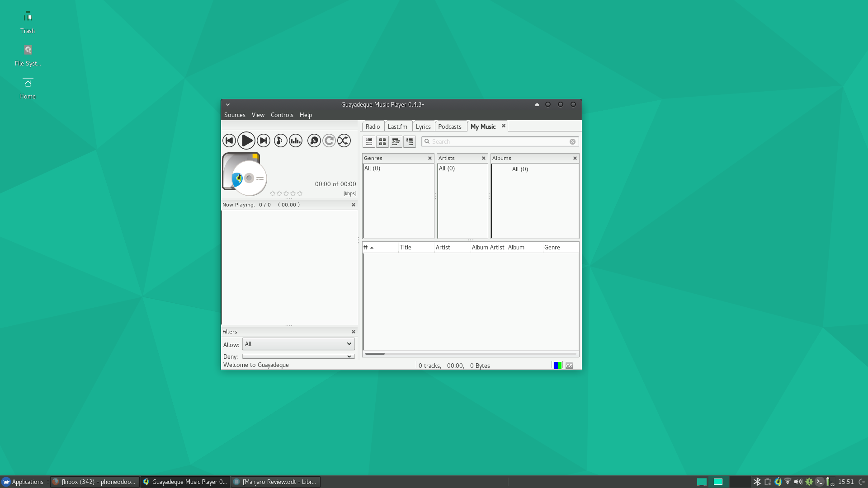This screenshot has height=488, width=868.
Task: Open the volume control note icon
Action: pos(280,141)
